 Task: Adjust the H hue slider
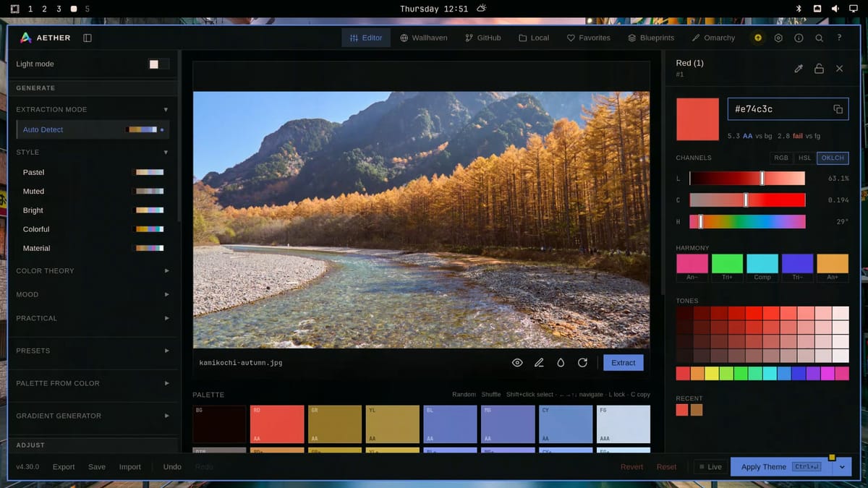tap(747, 222)
